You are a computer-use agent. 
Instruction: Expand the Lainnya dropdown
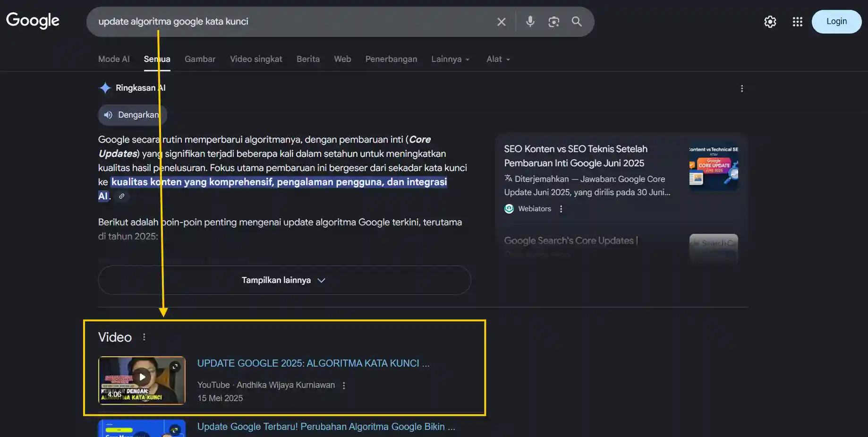pyautogui.click(x=451, y=59)
